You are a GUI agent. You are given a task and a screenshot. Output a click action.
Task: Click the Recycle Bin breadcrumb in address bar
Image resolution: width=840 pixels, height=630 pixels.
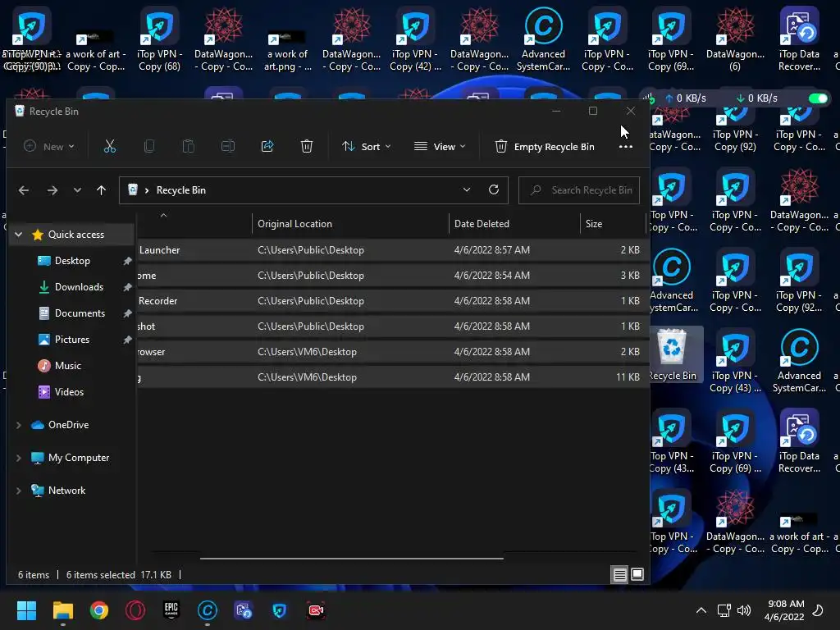coord(181,190)
